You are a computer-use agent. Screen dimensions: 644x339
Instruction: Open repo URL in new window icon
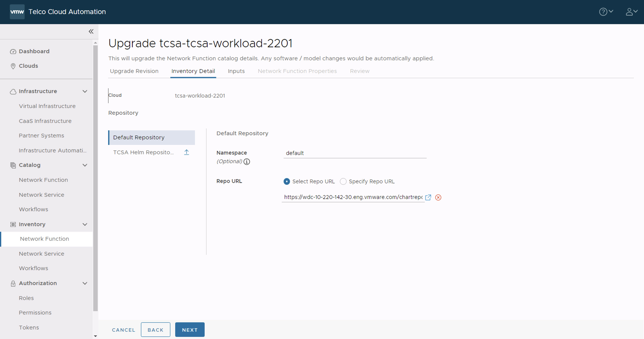(x=428, y=197)
